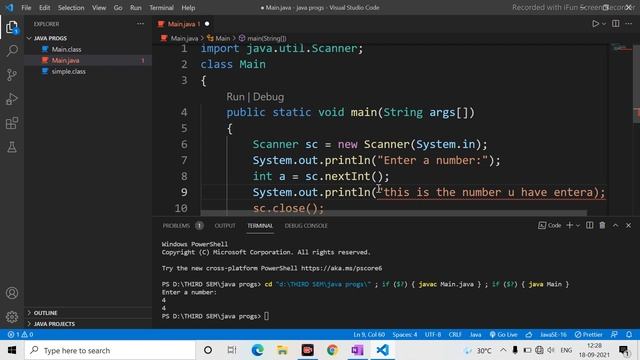The width and height of the screenshot is (640, 360).
Task: Open Microsoft Edge from the taskbar
Action: (x=258, y=350)
